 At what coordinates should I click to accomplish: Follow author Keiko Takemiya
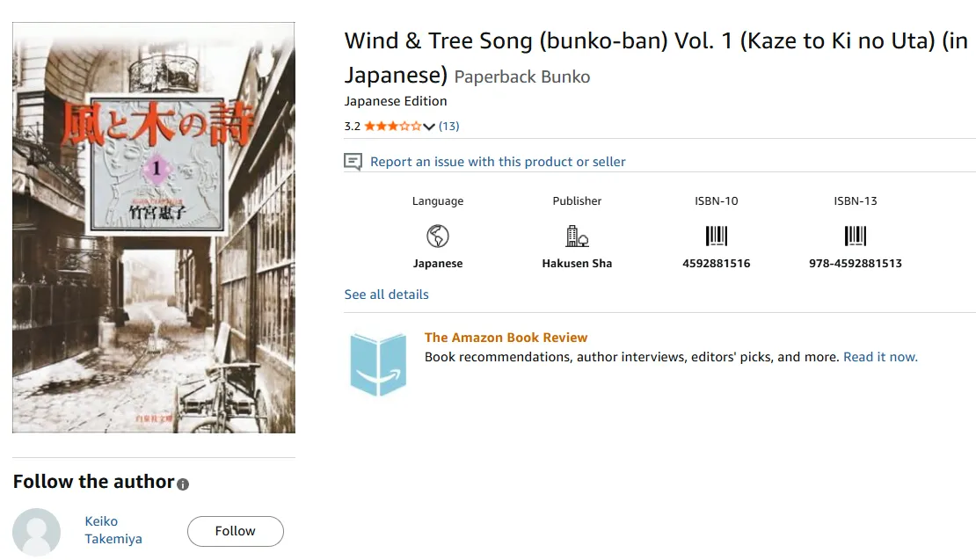pyautogui.click(x=235, y=531)
